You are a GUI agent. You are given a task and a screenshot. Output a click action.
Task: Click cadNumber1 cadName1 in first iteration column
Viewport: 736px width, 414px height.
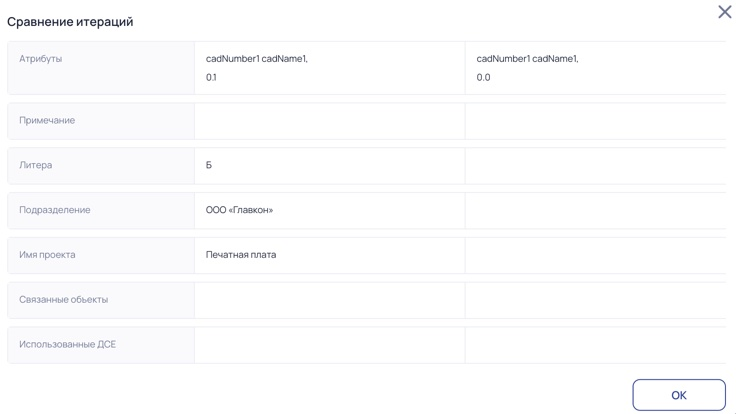[256, 59]
